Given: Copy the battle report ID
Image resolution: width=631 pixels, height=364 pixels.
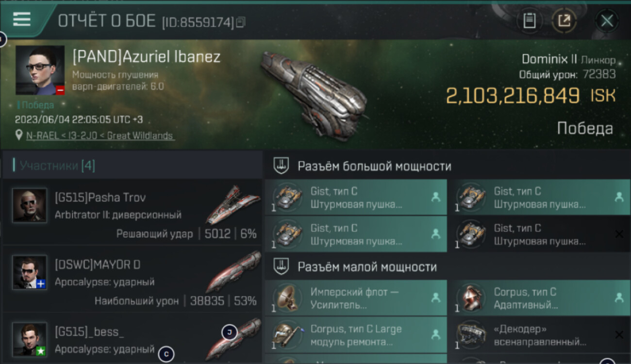Looking at the screenshot, I should coord(241,22).
